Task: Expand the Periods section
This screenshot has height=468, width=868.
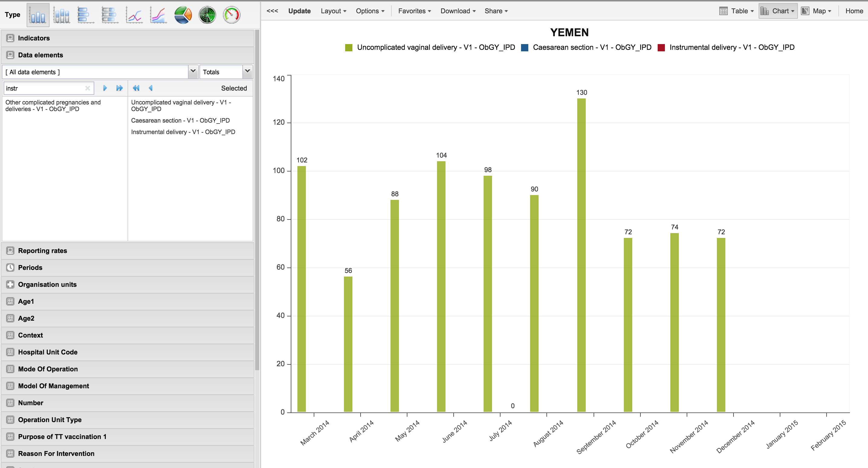Action: (30, 268)
